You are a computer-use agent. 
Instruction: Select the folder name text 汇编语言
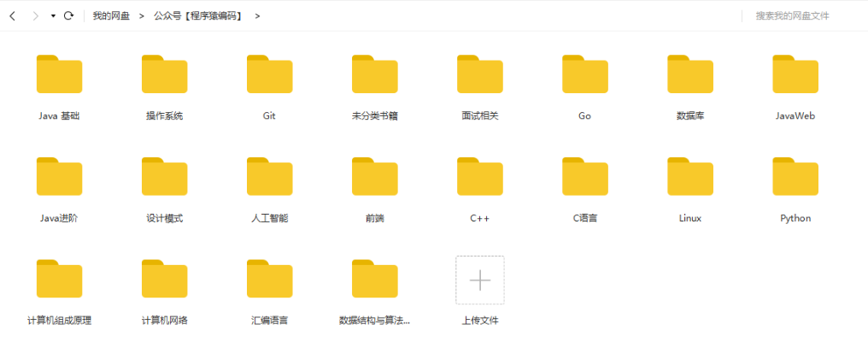coord(270,321)
